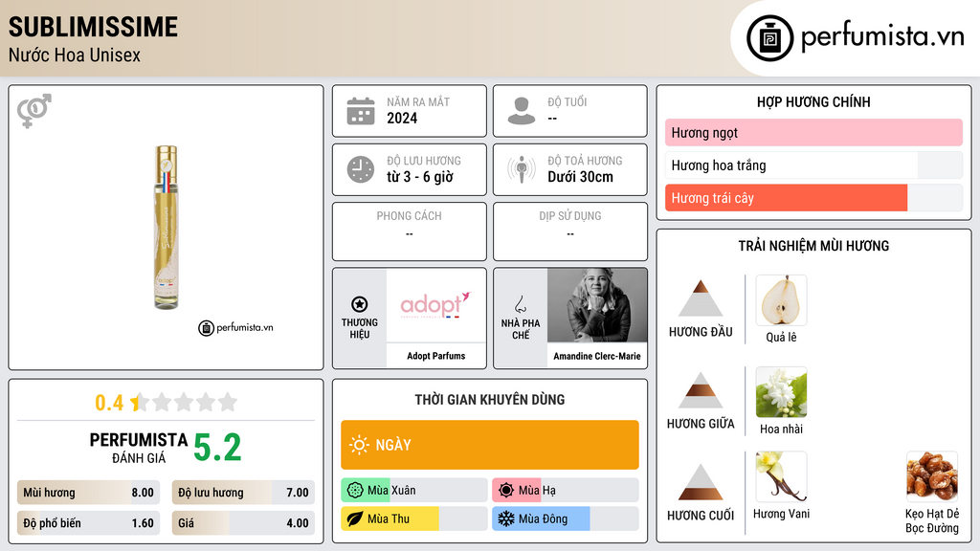Click the THỜI GIAN KHUYÊN DÙNG heading
The width and height of the screenshot is (980, 551).
[490, 400]
